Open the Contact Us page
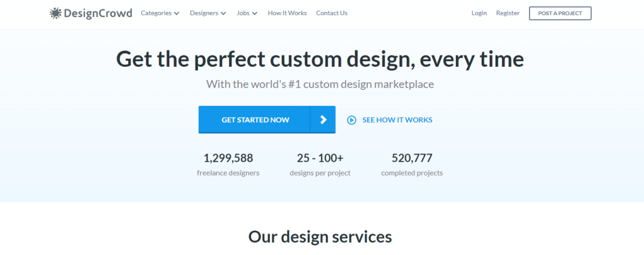The height and width of the screenshot is (255, 644). click(x=331, y=13)
